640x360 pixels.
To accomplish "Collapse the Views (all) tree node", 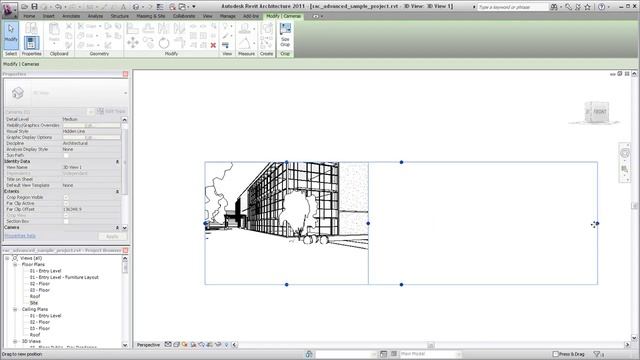I will [x=7, y=258].
